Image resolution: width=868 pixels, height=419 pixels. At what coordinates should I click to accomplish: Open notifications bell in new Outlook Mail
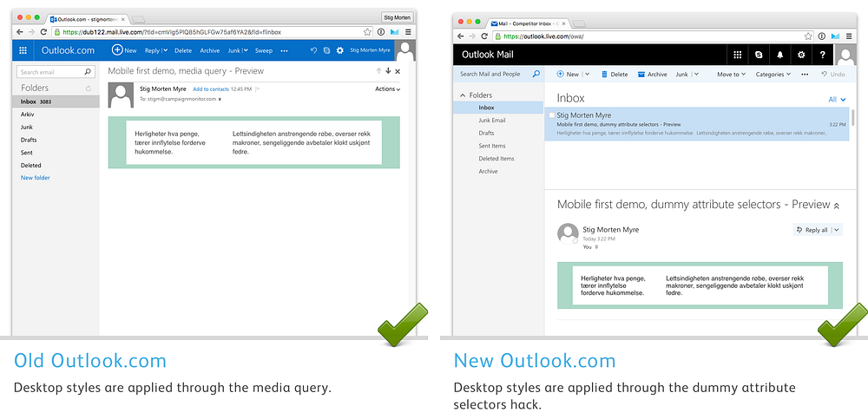tap(780, 55)
